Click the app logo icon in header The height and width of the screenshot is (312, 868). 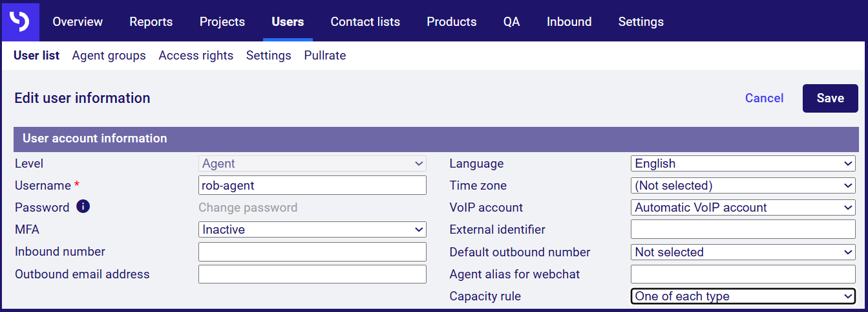click(19, 21)
